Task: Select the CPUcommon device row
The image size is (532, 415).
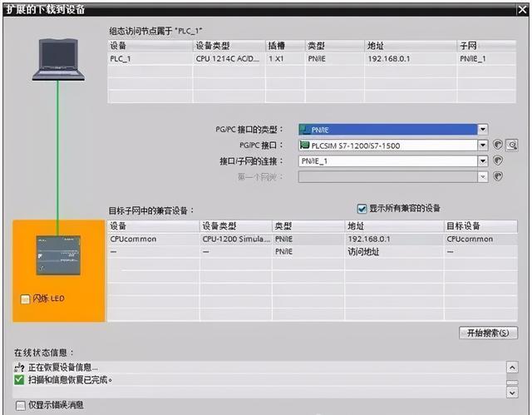Action: tap(313, 239)
